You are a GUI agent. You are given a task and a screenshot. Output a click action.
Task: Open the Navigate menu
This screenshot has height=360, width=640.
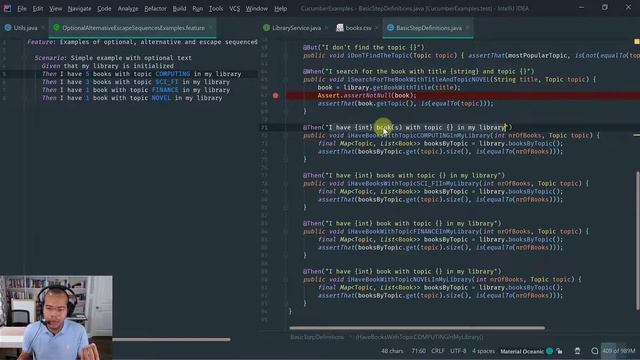coord(79,8)
